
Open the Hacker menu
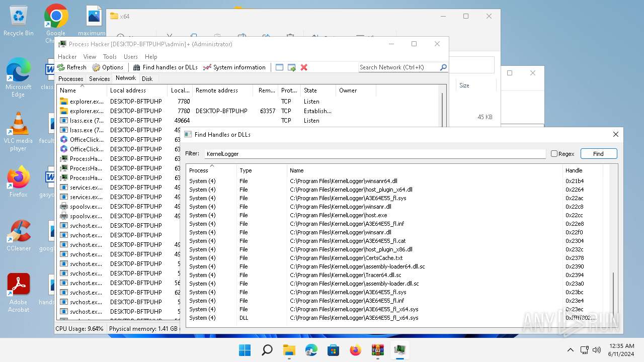[x=67, y=56]
